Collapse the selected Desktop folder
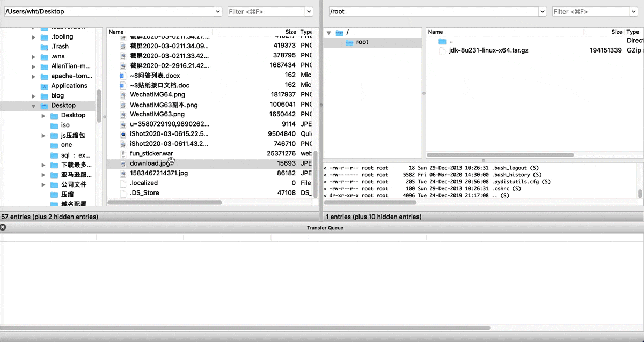644x342 pixels. point(34,106)
